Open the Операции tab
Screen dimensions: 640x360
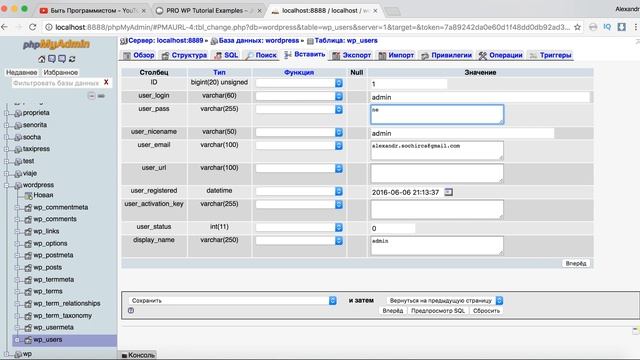click(x=500, y=55)
